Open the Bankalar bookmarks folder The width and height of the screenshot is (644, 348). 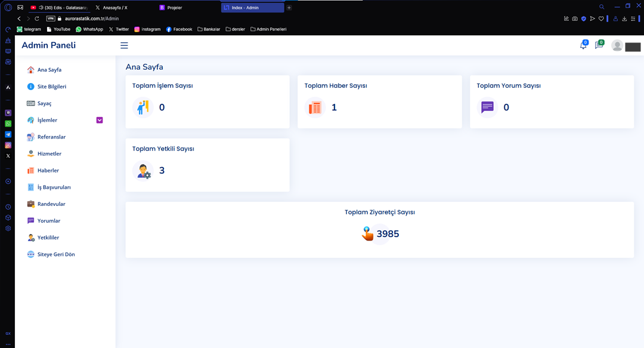pyautogui.click(x=209, y=29)
